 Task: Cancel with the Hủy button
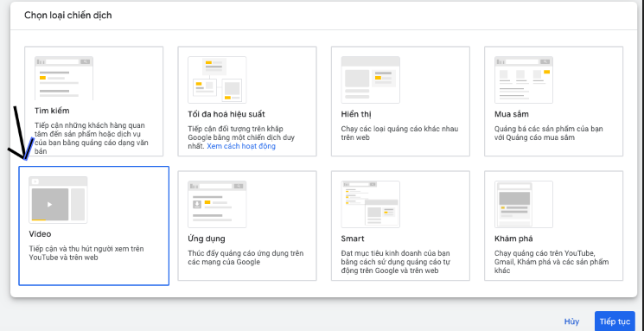[571, 321]
